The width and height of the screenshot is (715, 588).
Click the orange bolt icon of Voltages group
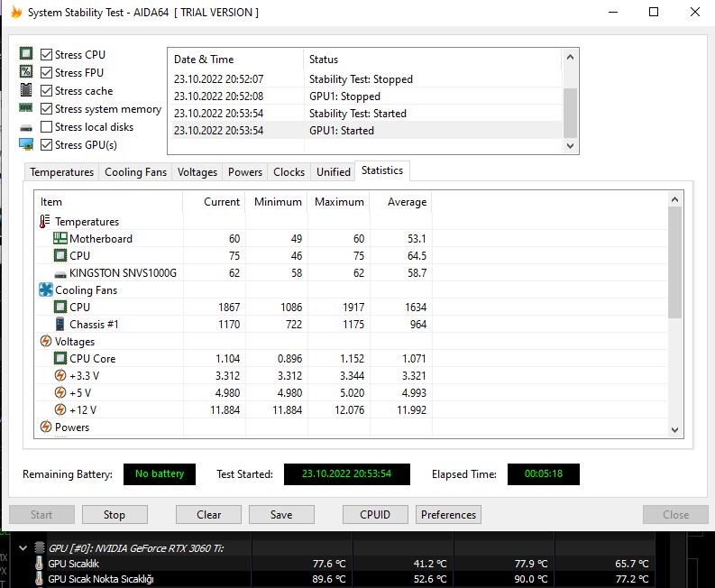46,341
